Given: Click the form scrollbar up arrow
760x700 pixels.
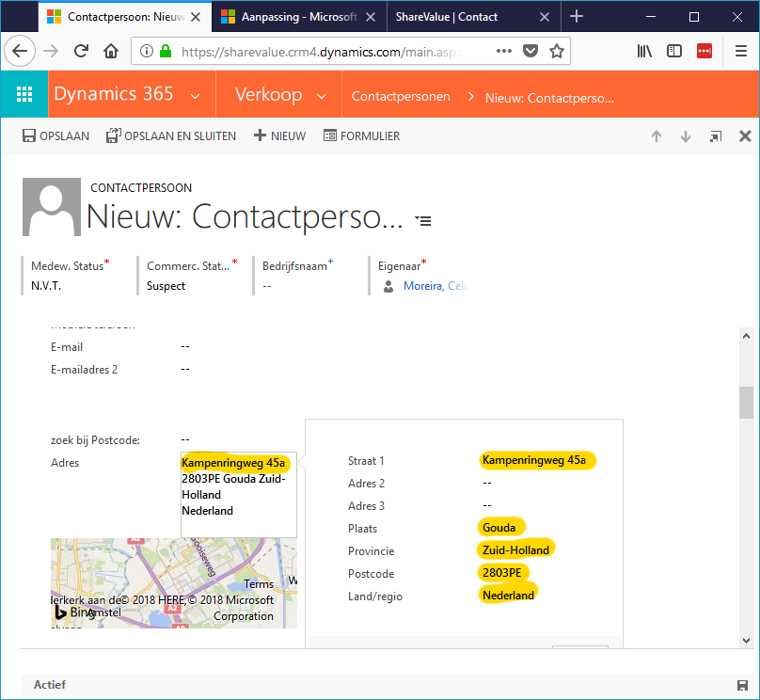Looking at the screenshot, I should 746,336.
